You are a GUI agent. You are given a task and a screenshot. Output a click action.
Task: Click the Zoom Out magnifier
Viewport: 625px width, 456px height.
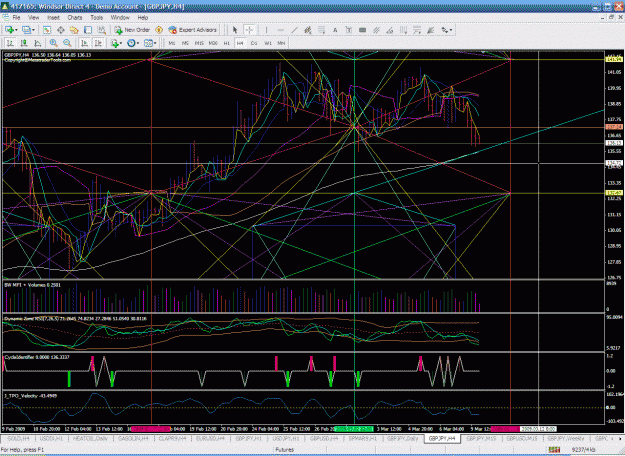point(67,43)
